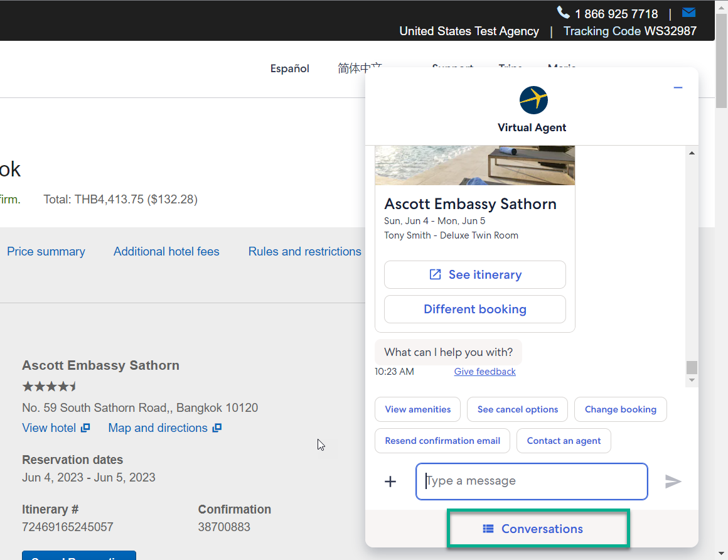Click external link icon after Map and directions
Image resolution: width=728 pixels, height=560 pixels.
click(x=217, y=428)
